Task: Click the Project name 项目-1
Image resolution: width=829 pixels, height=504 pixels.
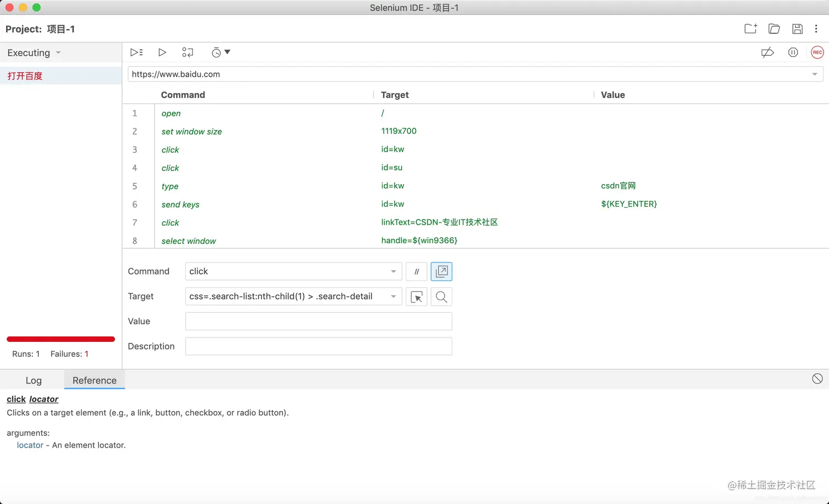Action: point(61,29)
